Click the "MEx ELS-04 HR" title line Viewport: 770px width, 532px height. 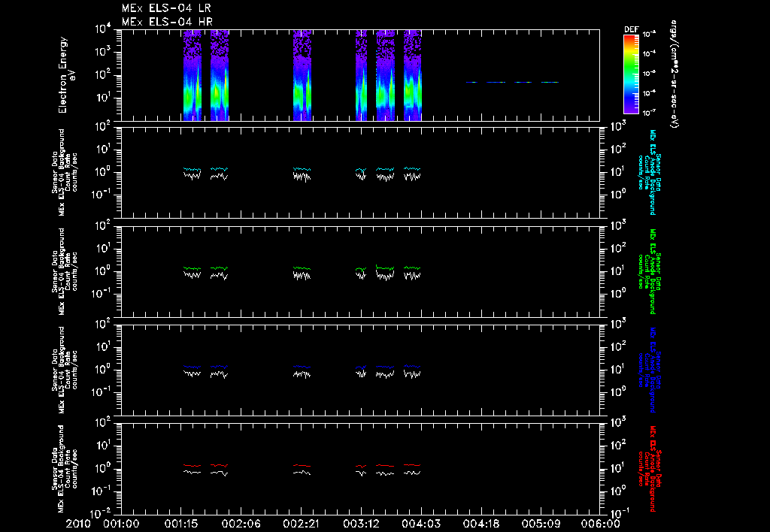pyautogui.click(x=168, y=22)
